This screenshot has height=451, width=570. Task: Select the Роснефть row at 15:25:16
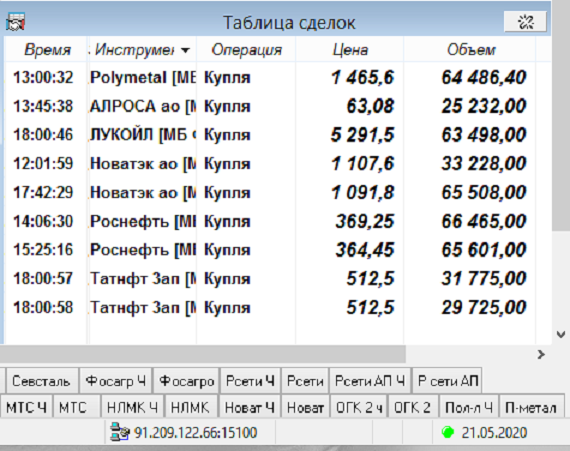coord(270,250)
